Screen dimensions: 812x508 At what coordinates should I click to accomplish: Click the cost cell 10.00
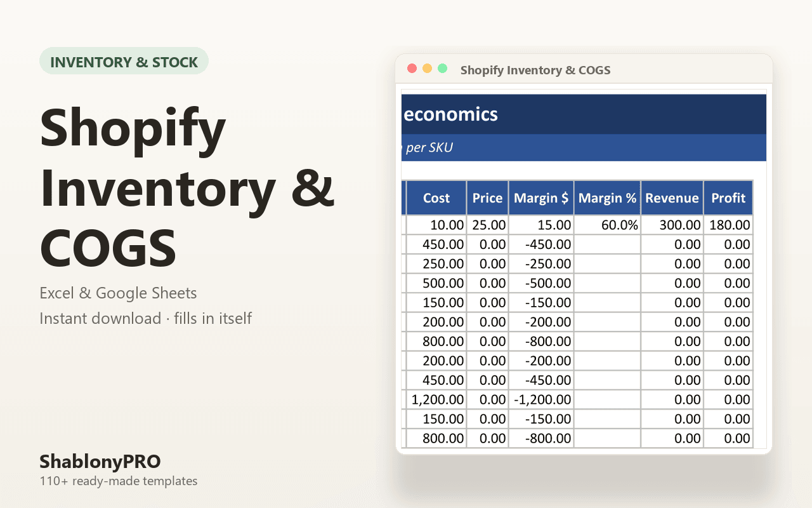[x=436, y=225]
